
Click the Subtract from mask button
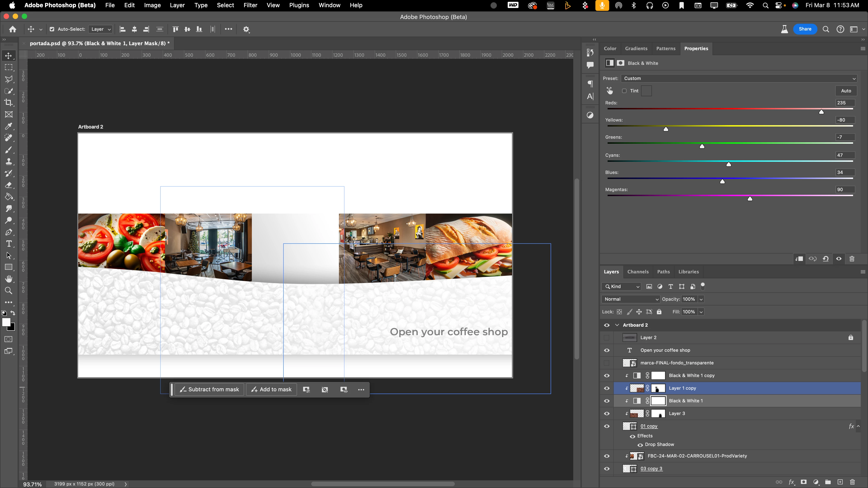tap(209, 389)
